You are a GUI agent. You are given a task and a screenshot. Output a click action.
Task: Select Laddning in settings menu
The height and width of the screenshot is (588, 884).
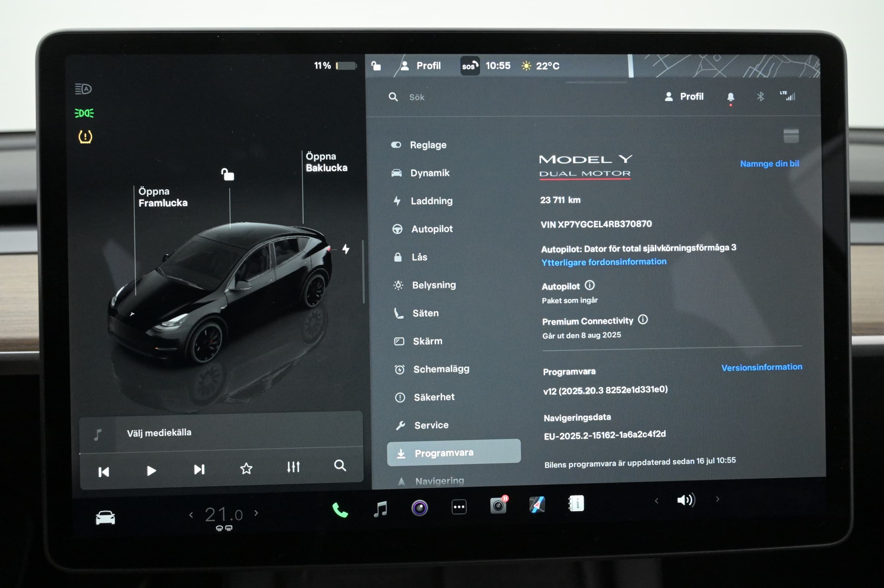[422, 200]
